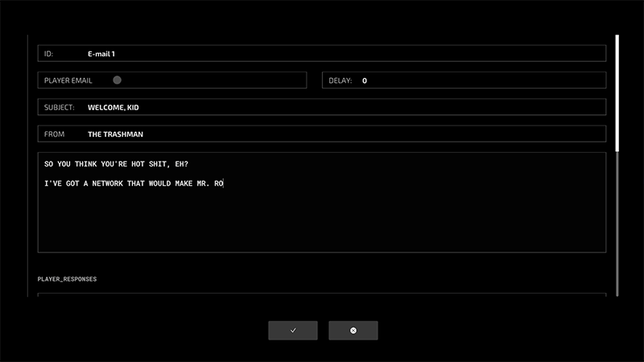Click the DELAY: label
The image size is (644, 362).
pyautogui.click(x=341, y=80)
